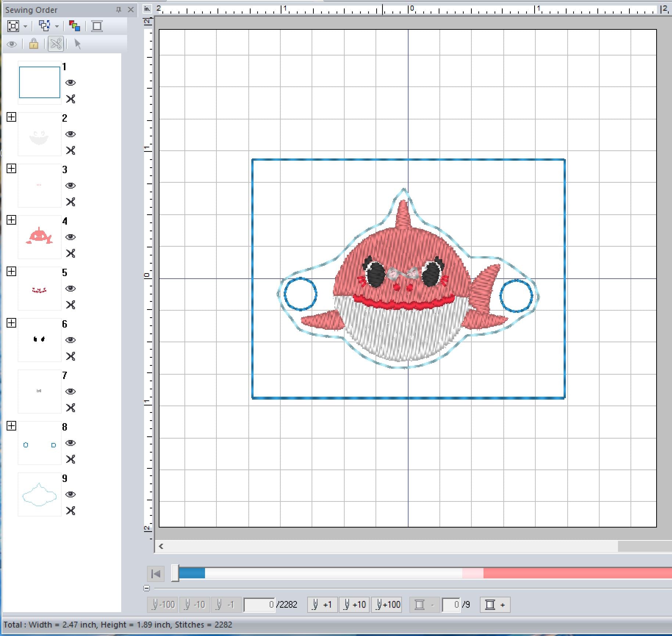The height and width of the screenshot is (636, 672).
Task: Expand sewing order group 5
Action: pyautogui.click(x=11, y=272)
